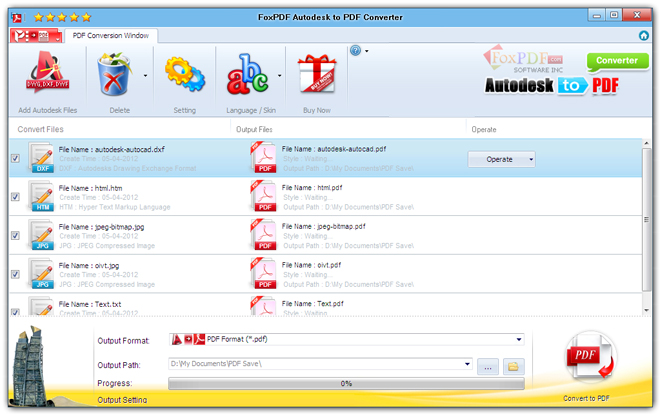
Task: Click the Output Setting label
Action: click(x=122, y=400)
